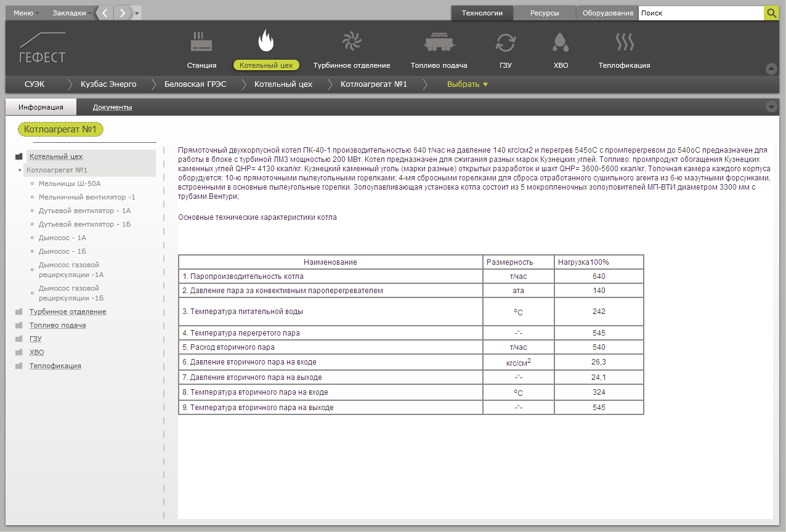Click the Котлоагрегат №1 title badge
Viewport: 786px width, 532px height.
(61, 129)
